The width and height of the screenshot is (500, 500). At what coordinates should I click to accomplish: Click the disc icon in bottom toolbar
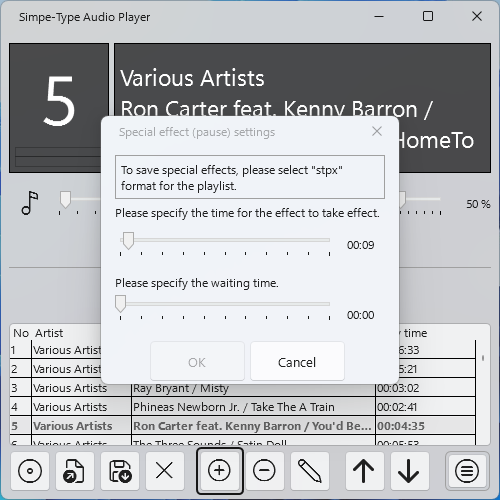point(30,471)
